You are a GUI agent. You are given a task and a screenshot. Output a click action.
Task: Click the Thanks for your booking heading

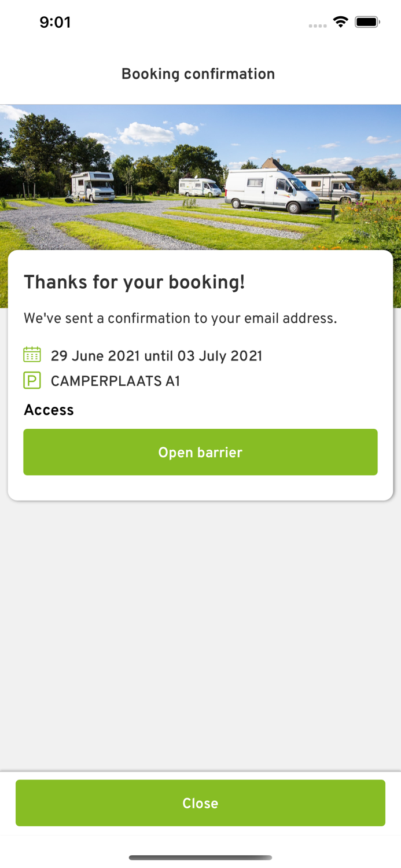[134, 282]
